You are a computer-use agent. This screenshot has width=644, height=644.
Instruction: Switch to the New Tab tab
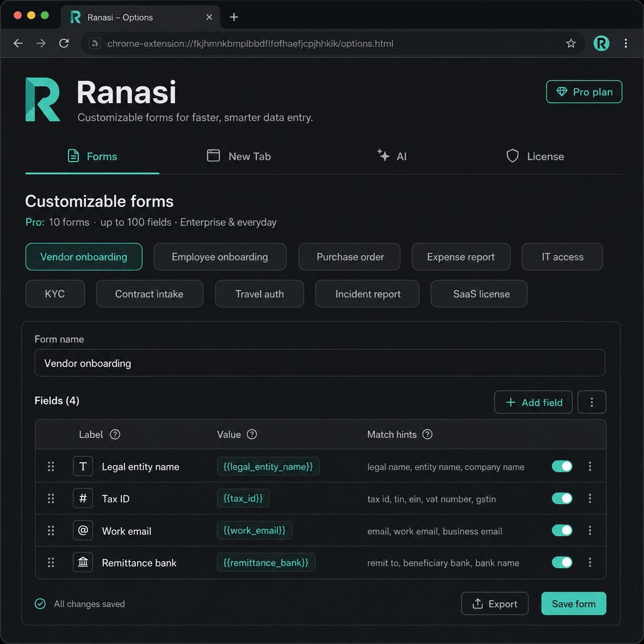tap(238, 156)
